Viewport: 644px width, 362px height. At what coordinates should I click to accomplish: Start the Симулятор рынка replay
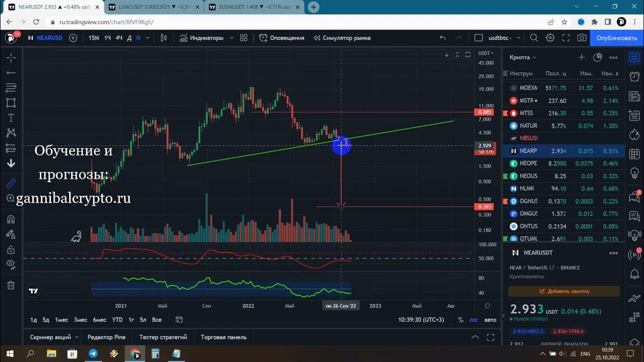coord(342,38)
